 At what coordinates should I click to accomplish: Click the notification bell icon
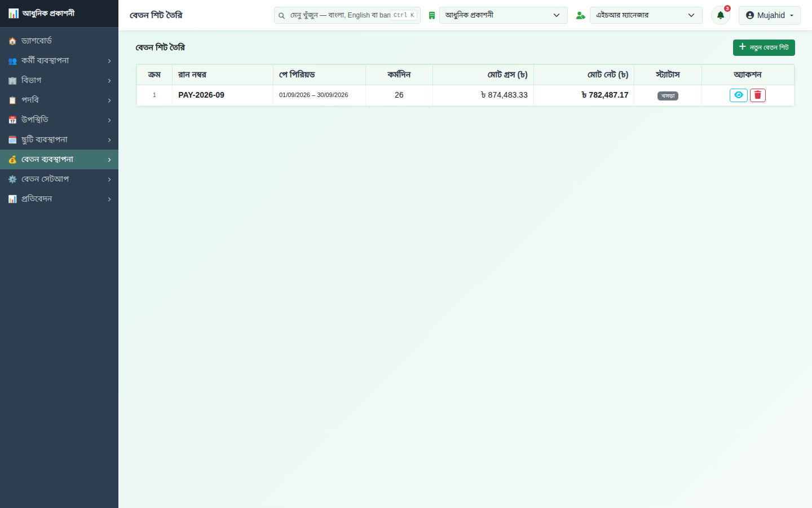coord(720,15)
